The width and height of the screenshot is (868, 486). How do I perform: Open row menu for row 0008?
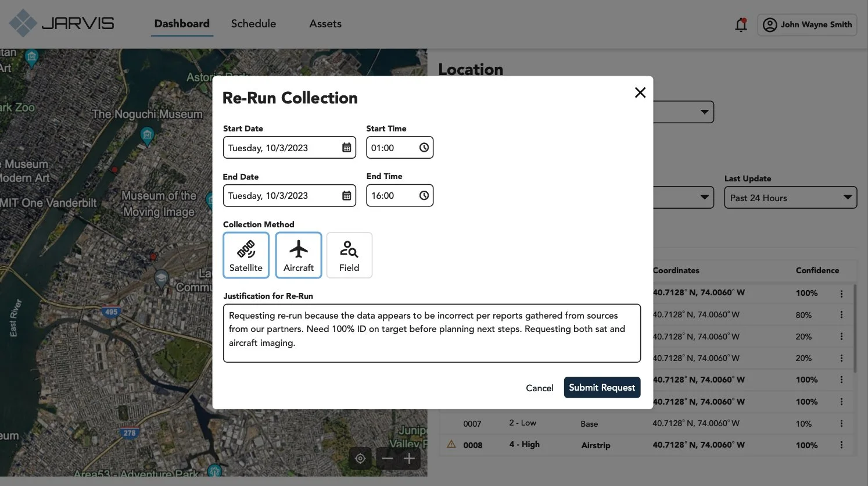(x=841, y=445)
